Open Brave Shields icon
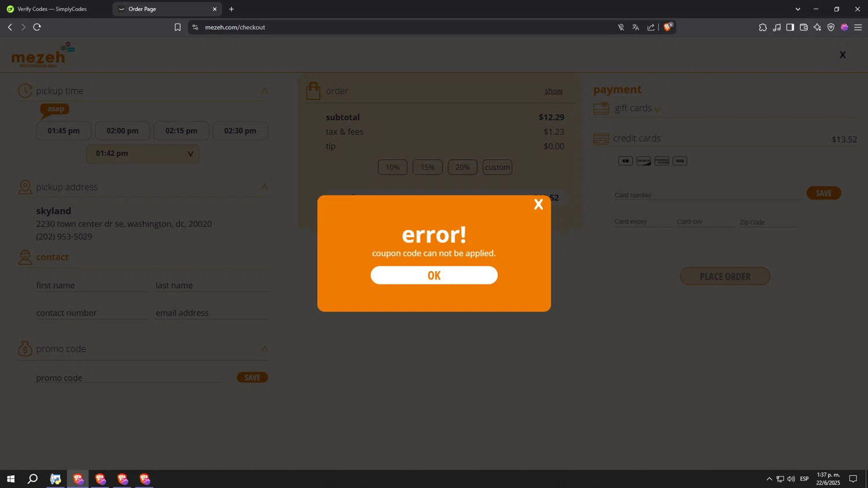 668,27
